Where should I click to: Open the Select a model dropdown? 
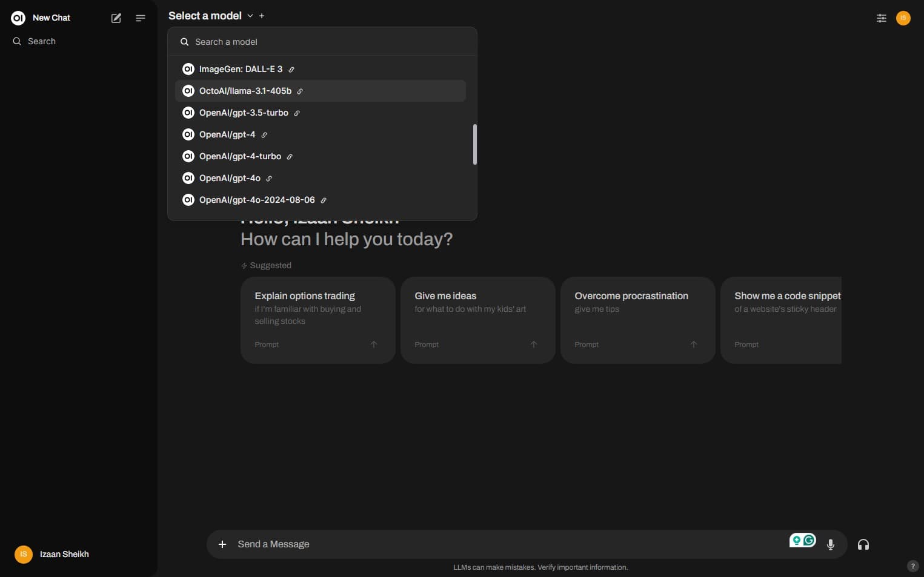tap(210, 16)
